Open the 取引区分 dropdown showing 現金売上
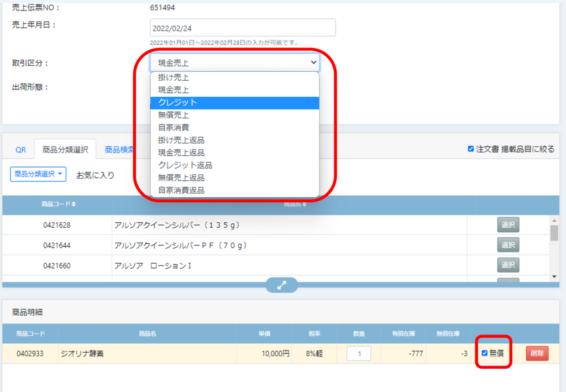Viewport: 566px width, 392px height. pos(234,62)
